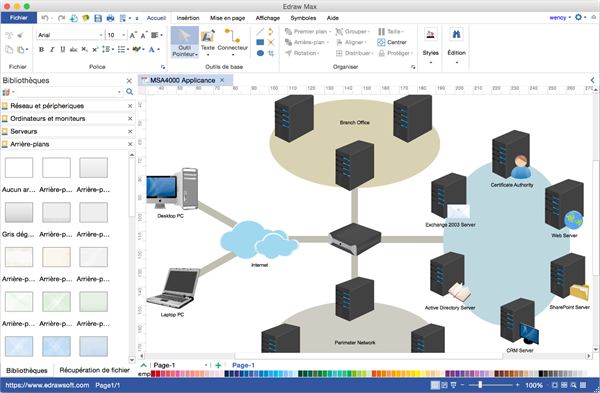This screenshot has height=393, width=600.
Task: Select the Gris dégradé background thumbnail
Action: (x=19, y=212)
